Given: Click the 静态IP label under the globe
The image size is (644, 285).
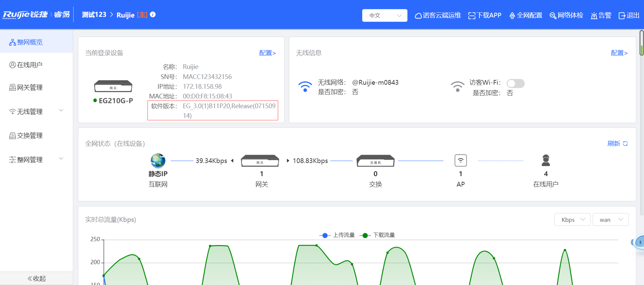Looking at the screenshot, I should click(158, 174).
